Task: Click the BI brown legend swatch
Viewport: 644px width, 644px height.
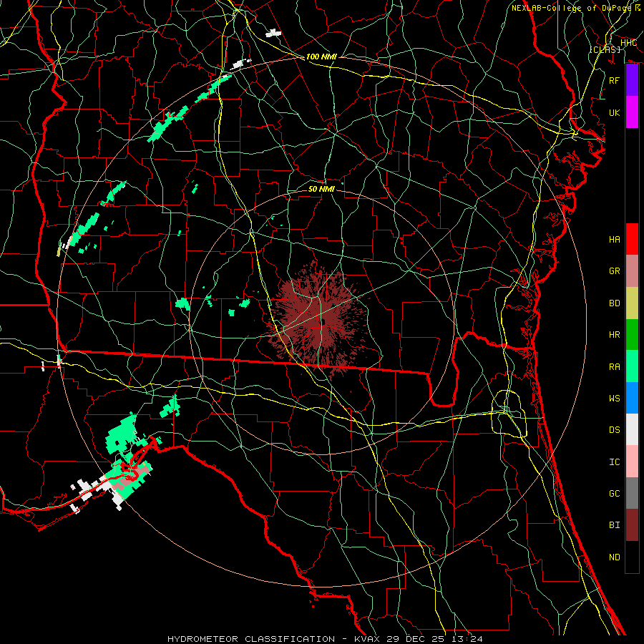Action: coord(632,525)
